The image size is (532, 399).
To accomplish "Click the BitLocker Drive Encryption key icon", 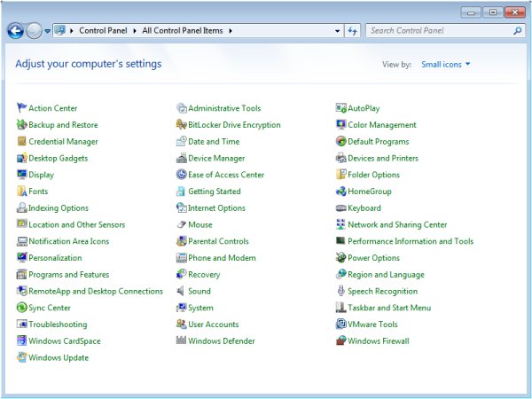I will (182, 124).
